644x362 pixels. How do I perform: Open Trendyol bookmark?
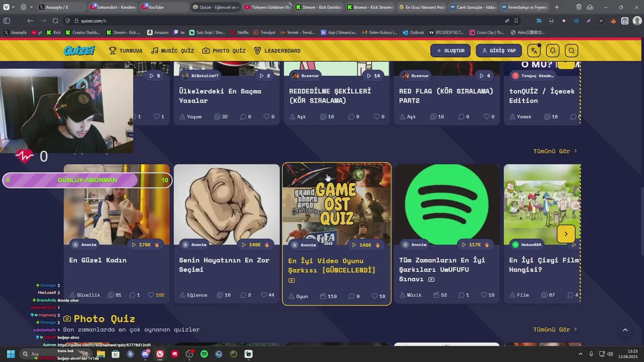(265, 32)
